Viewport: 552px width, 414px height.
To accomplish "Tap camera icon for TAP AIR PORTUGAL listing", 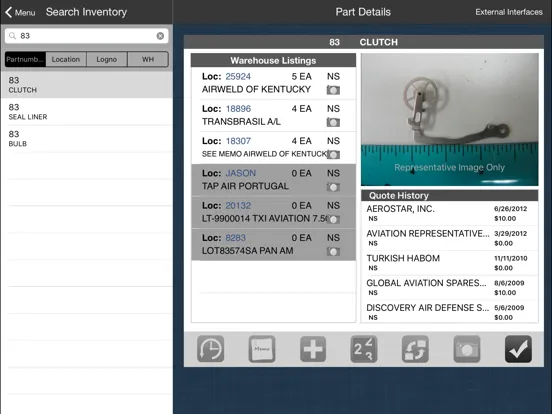I will [333, 187].
